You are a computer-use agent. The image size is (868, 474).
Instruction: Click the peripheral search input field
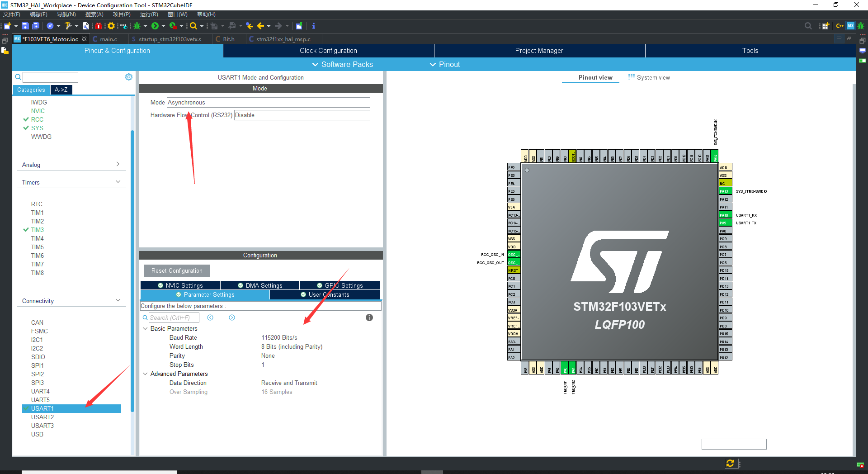tap(51, 77)
